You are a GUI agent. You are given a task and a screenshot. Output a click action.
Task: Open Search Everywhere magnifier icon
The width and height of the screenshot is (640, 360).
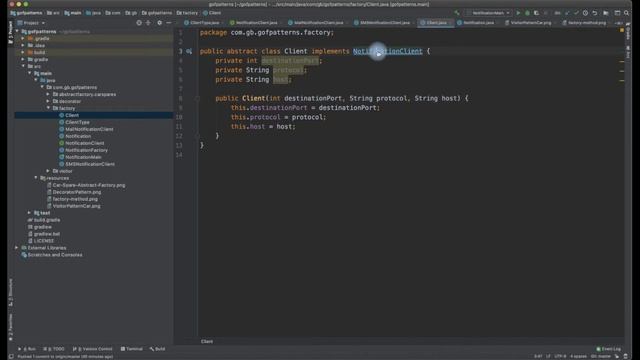pos(627,13)
